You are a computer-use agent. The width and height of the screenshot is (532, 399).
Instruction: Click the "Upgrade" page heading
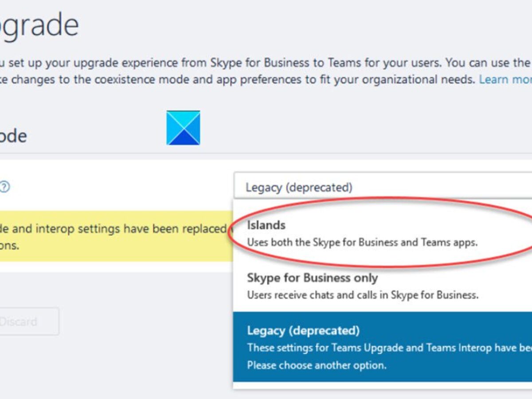point(40,26)
